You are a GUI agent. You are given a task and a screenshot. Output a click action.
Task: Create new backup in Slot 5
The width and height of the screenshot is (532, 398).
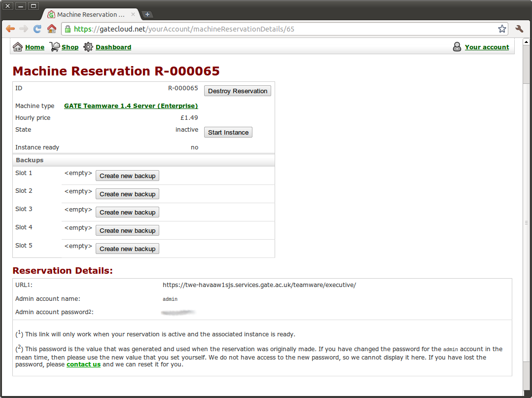click(x=128, y=249)
